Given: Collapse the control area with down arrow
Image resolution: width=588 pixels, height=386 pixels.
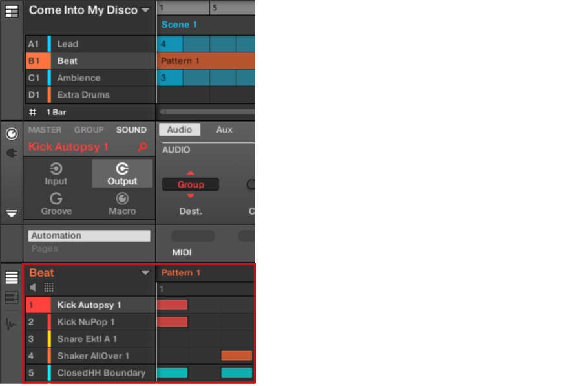Looking at the screenshot, I should pyautogui.click(x=12, y=213).
